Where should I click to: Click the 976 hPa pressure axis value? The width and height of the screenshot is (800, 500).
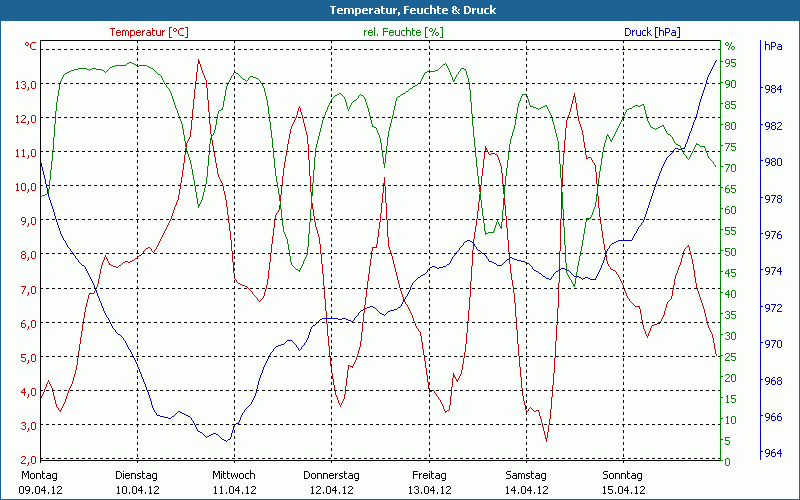[x=773, y=235]
